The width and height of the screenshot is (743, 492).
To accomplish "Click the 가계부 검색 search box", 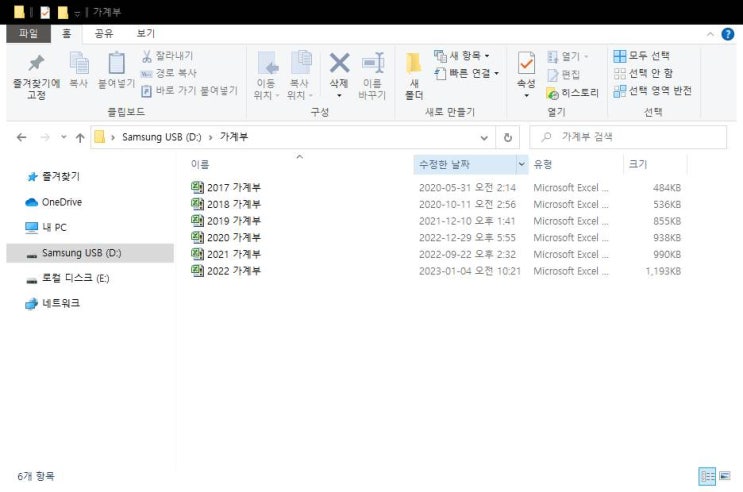I will tap(628, 137).
